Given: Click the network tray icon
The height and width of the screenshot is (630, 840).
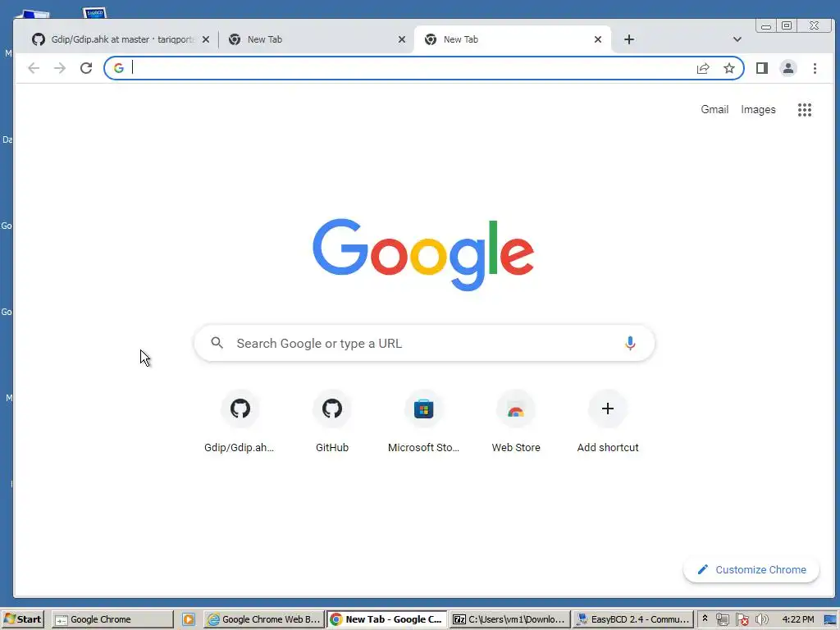Looking at the screenshot, I should click(722, 619).
